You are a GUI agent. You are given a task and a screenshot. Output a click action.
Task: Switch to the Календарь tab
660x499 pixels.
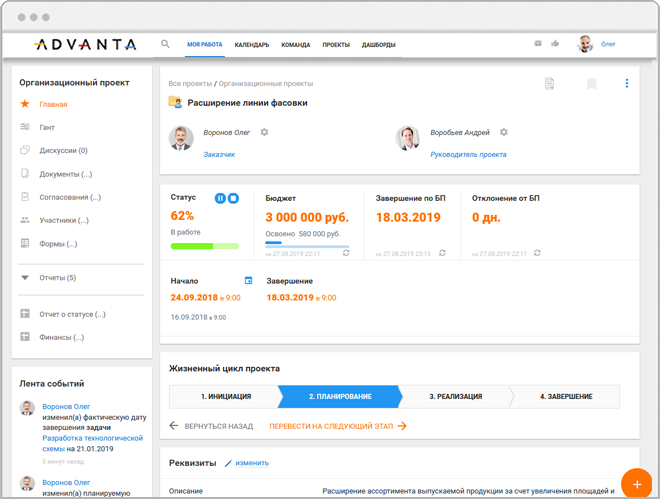[252, 45]
